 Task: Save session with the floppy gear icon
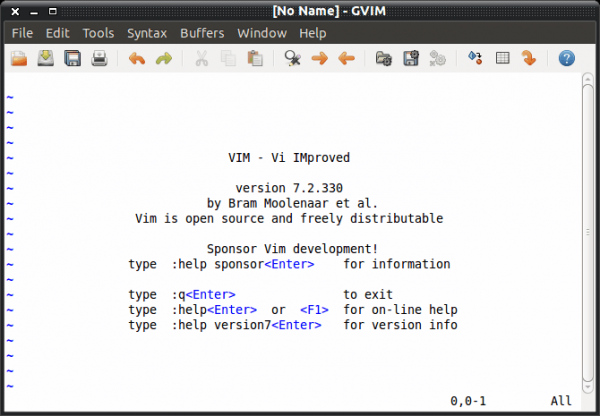[411, 59]
